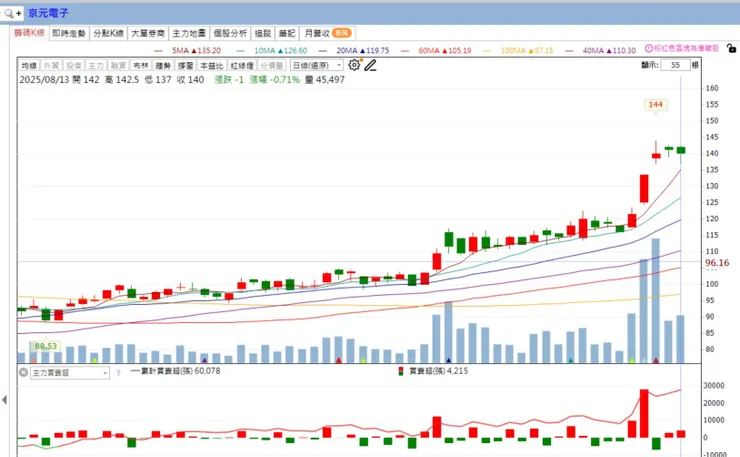Toggle the 紅綠燈 button
Screen dimensions: 740x457
242,65
